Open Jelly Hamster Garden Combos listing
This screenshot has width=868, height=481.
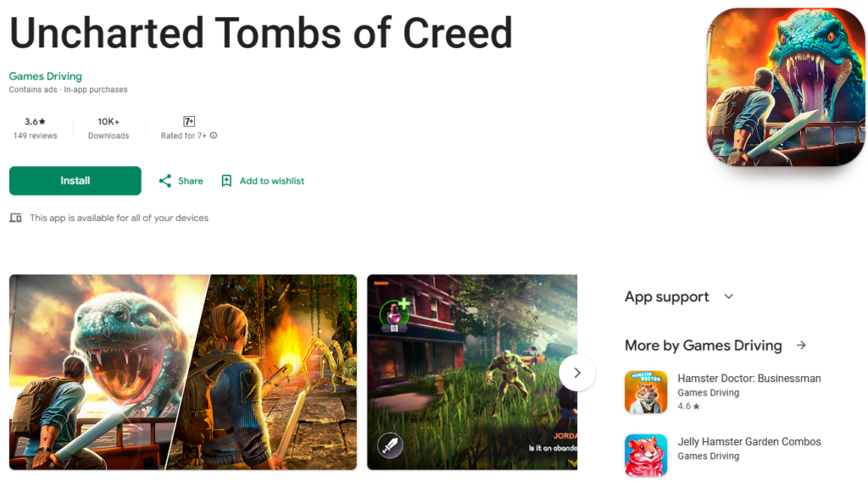[749, 442]
